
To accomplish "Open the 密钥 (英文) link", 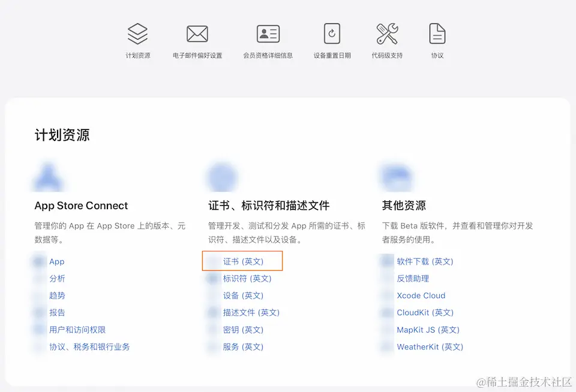I will [x=242, y=330].
